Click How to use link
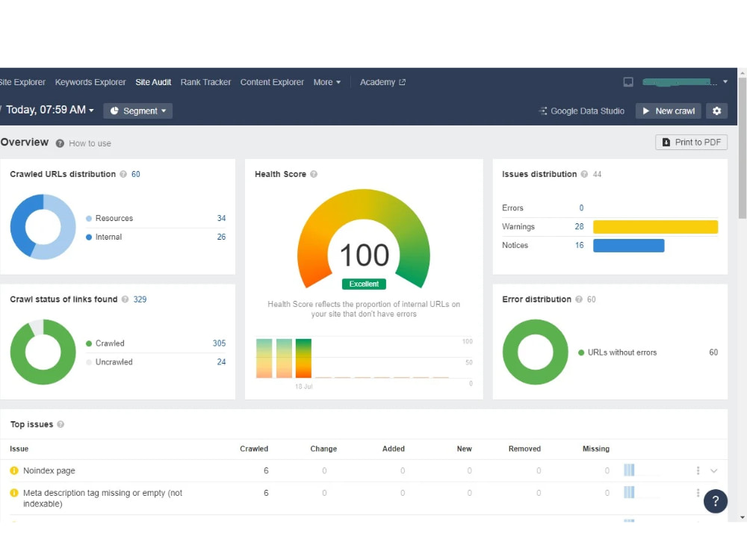747x560 pixels. click(90, 143)
